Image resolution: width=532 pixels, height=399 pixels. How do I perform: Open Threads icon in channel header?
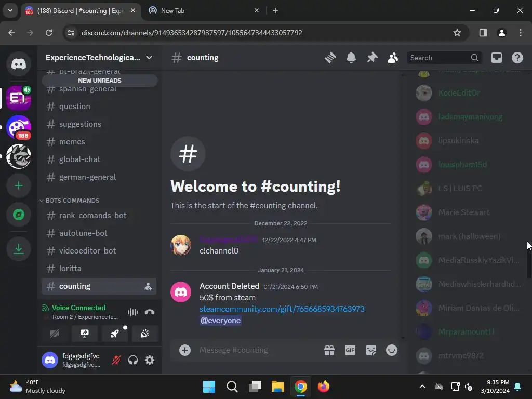pos(330,58)
